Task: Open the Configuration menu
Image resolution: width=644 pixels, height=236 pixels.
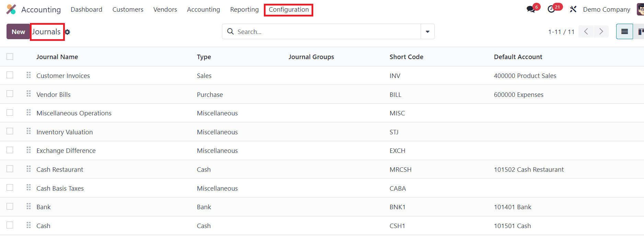Action: point(289,10)
